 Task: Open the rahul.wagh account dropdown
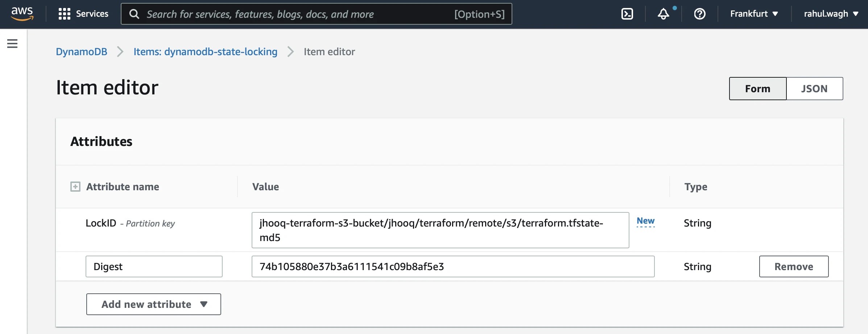click(x=830, y=13)
